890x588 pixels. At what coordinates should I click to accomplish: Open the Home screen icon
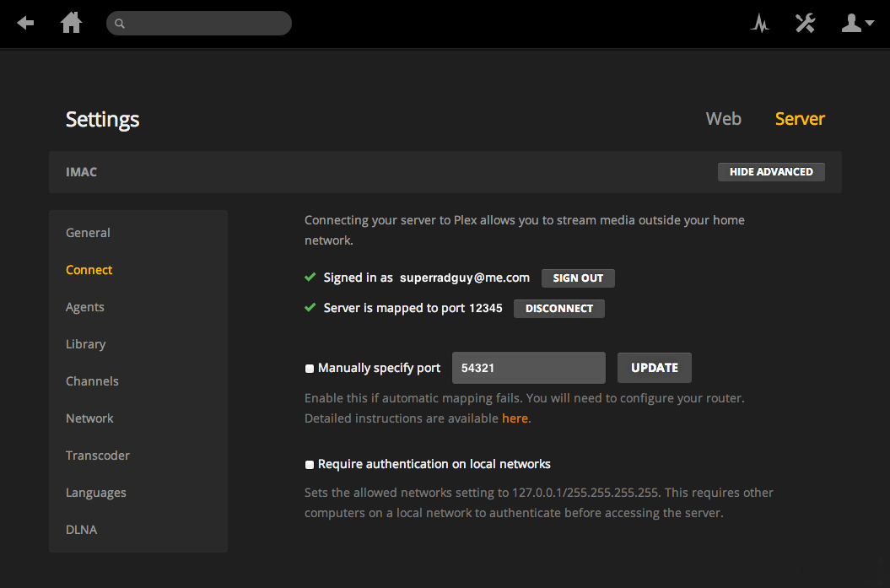72,23
